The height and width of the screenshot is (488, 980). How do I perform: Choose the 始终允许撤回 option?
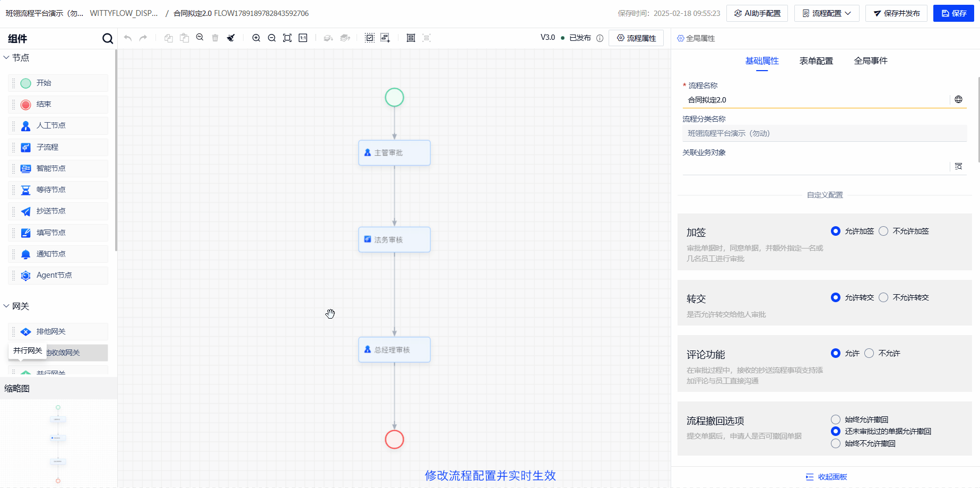click(836, 419)
